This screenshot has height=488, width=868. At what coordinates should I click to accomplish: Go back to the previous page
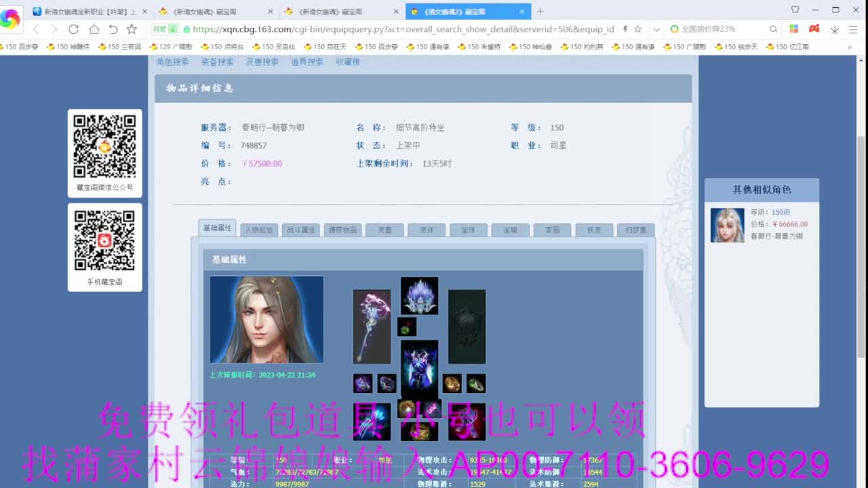coord(37,29)
